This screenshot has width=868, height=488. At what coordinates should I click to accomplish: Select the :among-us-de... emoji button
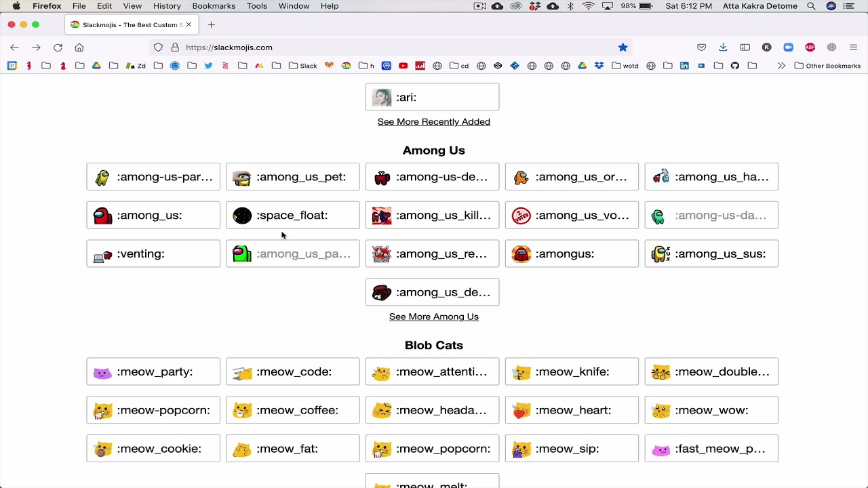pos(433,177)
